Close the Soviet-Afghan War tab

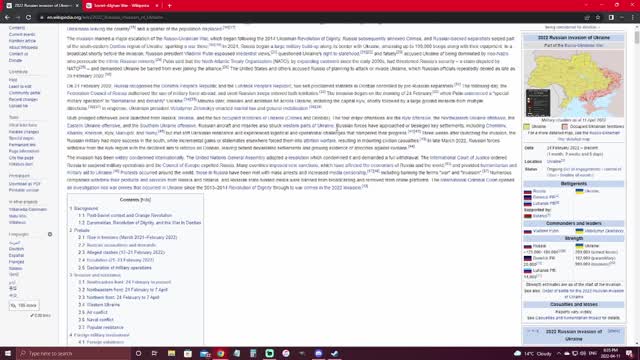coord(157,6)
